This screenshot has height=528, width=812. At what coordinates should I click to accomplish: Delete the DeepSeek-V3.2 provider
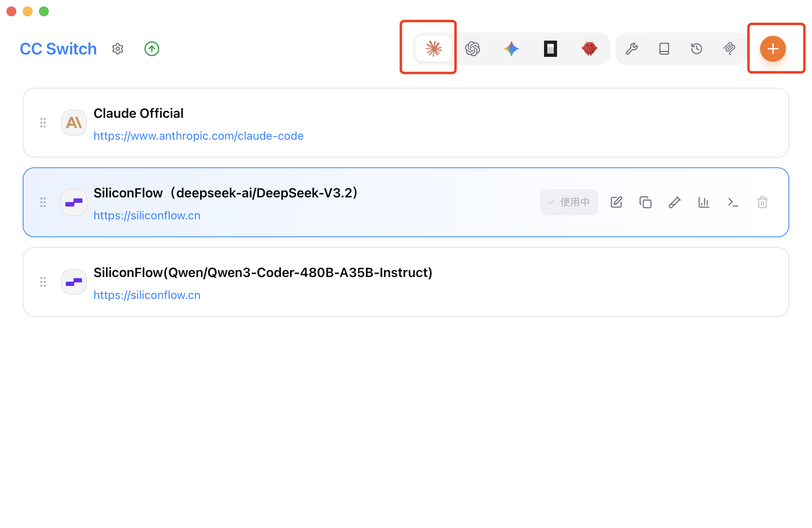pos(762,202)
